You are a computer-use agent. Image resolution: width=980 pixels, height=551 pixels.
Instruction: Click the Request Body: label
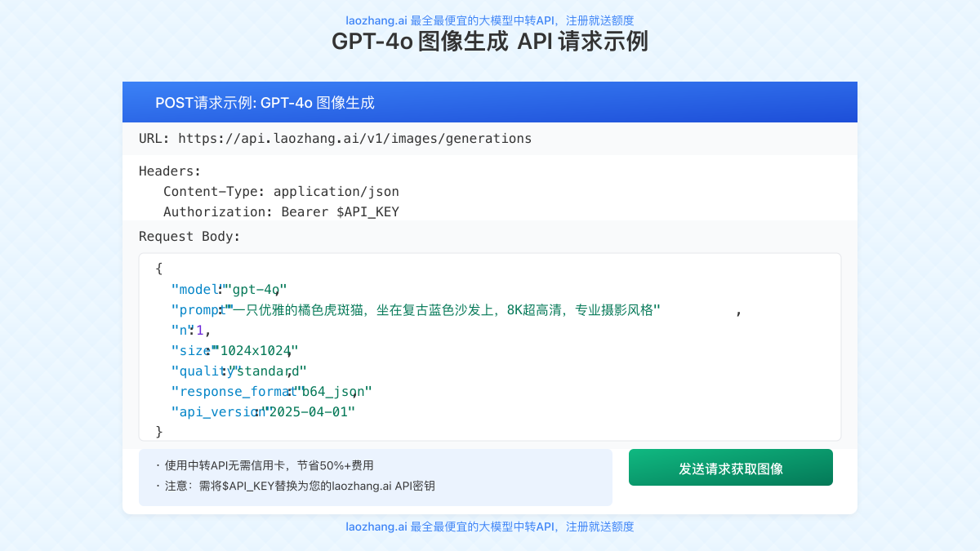pyautogui.click(x=189, y=237)
